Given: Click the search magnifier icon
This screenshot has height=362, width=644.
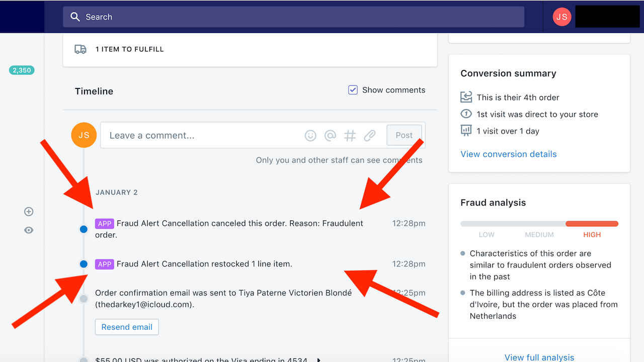Looking at the screenshot, I should [x=75, y=17].
